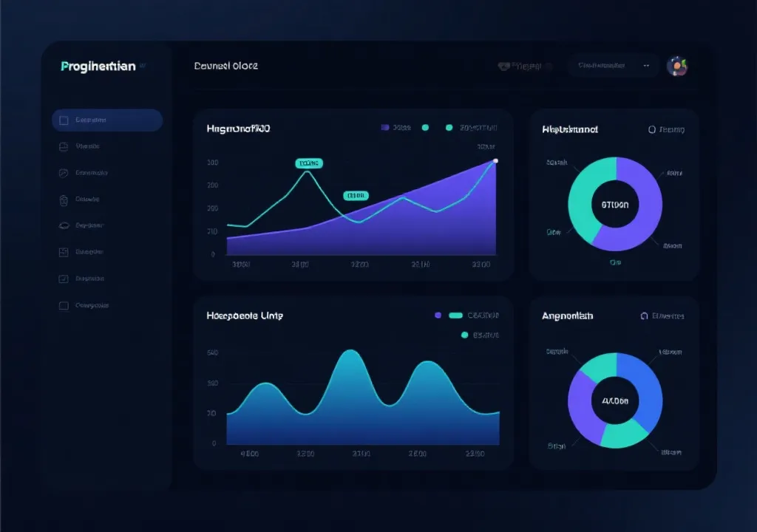Image resolution: width=757 pixels, height=532 pixels.
Task: Open the user avatar in the top right
Action: pyautogui.click(x=677, y=66)
